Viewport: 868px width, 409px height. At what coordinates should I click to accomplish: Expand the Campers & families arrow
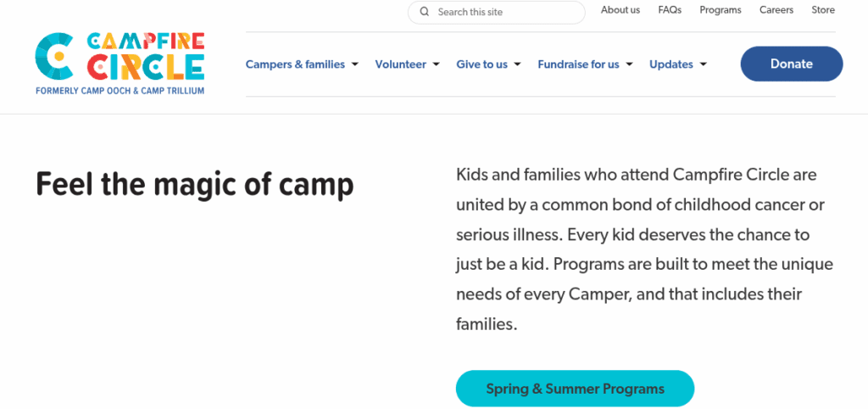coord(355,64)
